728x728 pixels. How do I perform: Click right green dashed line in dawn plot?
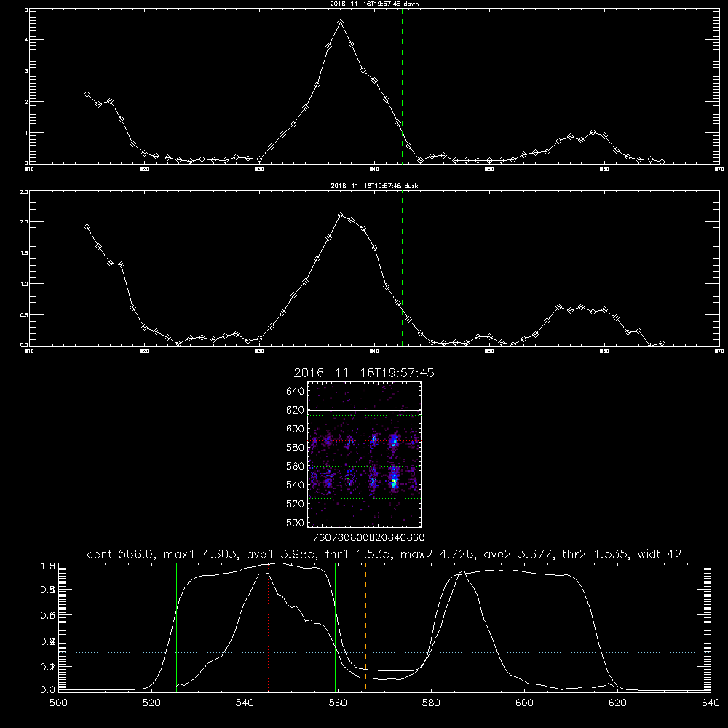[x=402, y=86]
